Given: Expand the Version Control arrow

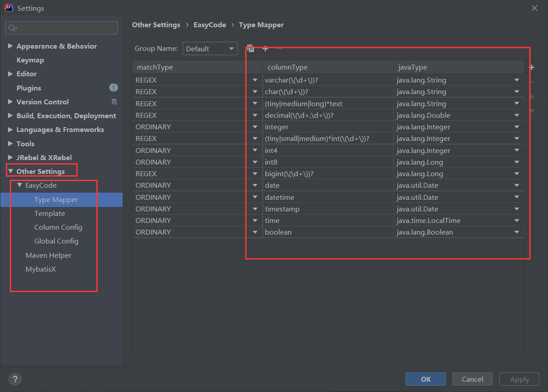Looking at the screenshot, I should point(10,102).
